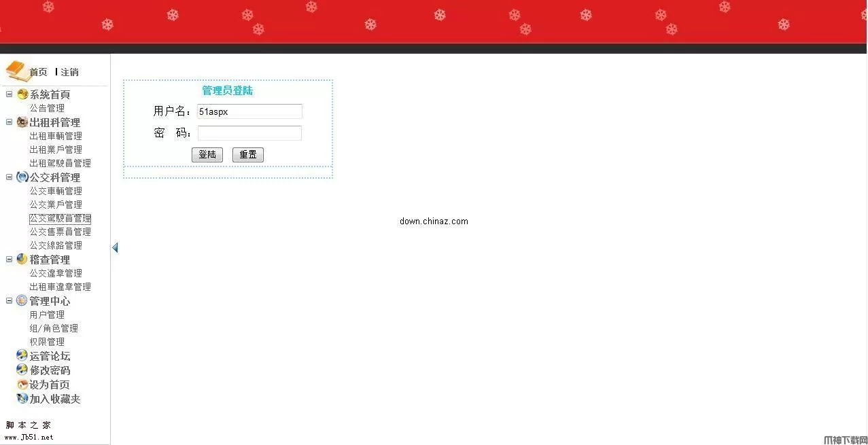Click the 修改密码 icon
This screenshot has width=868, height=445.
coord(22,370)
